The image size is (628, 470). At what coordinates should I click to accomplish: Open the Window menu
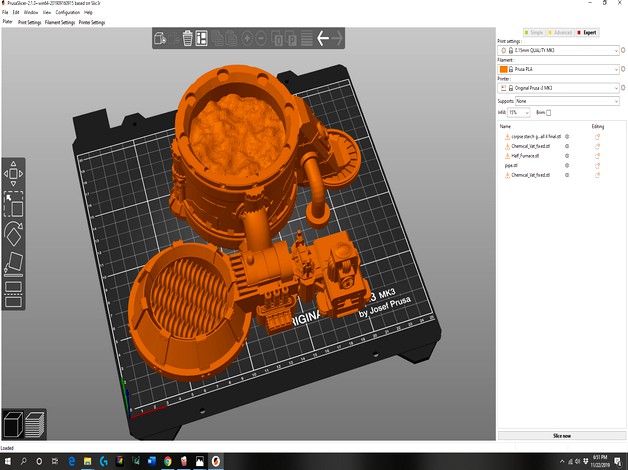point(31,12)
